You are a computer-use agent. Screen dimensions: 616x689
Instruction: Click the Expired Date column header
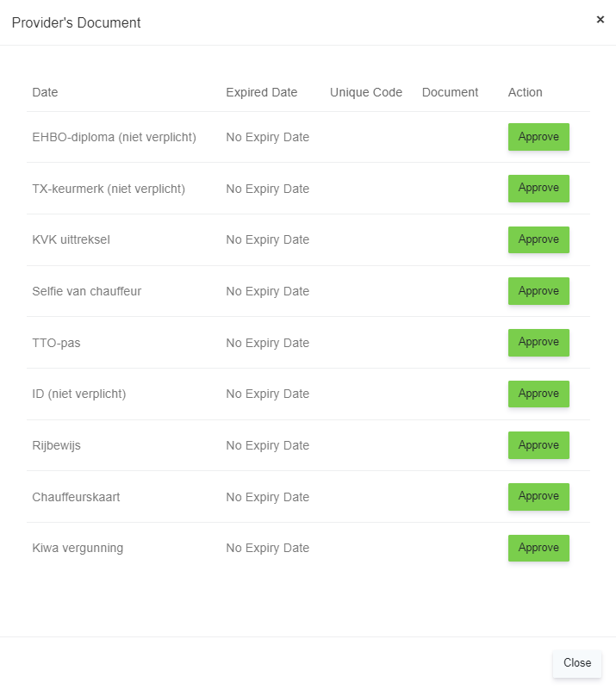coord(262,92)
